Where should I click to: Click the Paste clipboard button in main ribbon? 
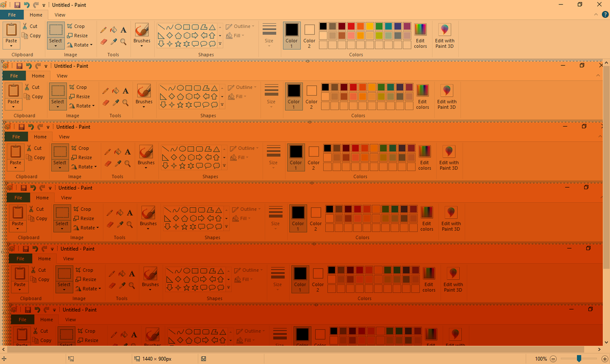11,30
